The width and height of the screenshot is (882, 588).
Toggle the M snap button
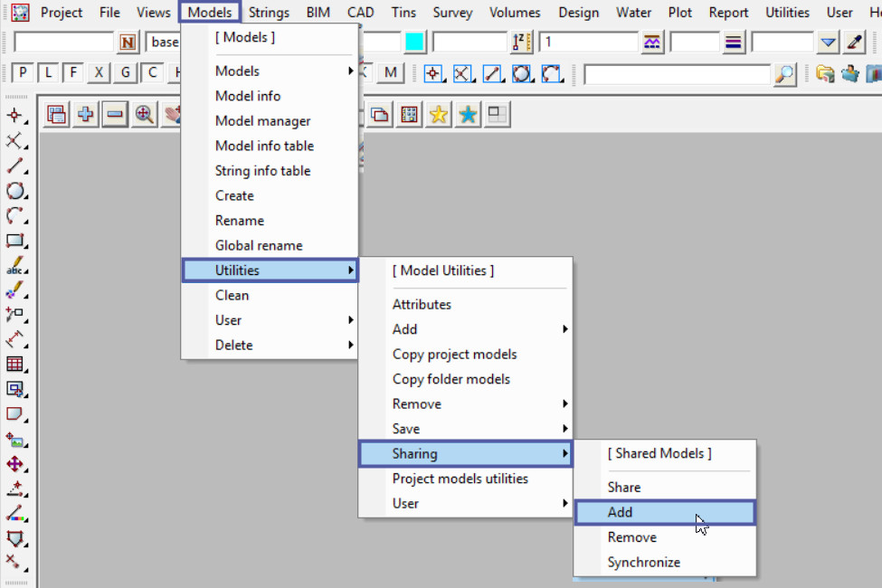coord(390,74)
